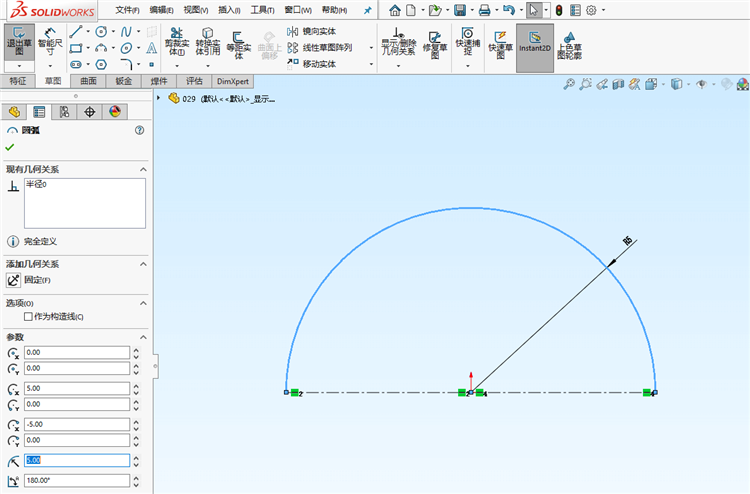Check the 作为构造线 construction line checkbox
The width and height of the screenshot is (750, 494).
click(28, 317)
